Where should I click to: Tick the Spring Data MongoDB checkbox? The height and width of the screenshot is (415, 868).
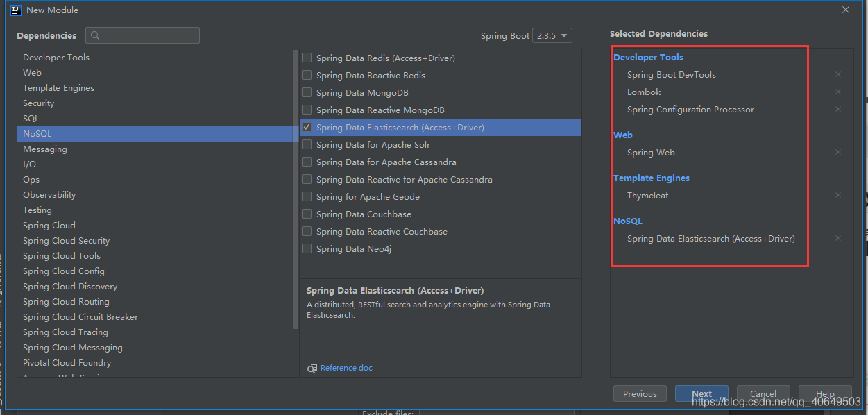(307, 92)
